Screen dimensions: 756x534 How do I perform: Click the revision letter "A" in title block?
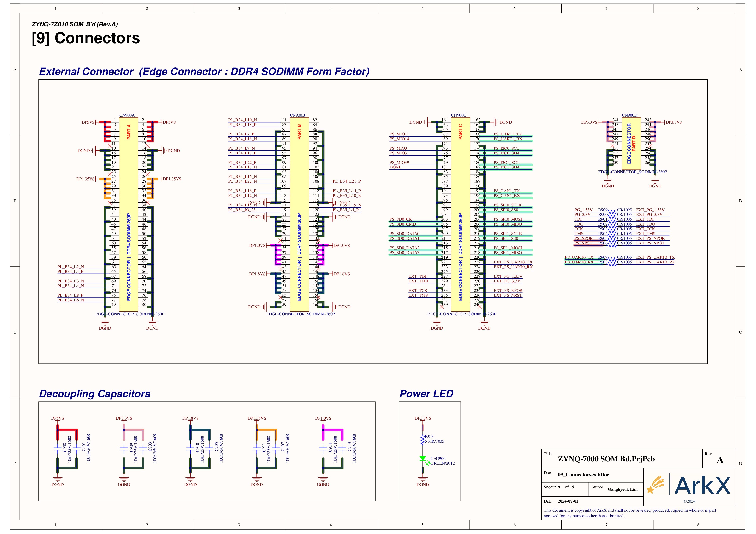pyautogui.click(x=720, y=460)
